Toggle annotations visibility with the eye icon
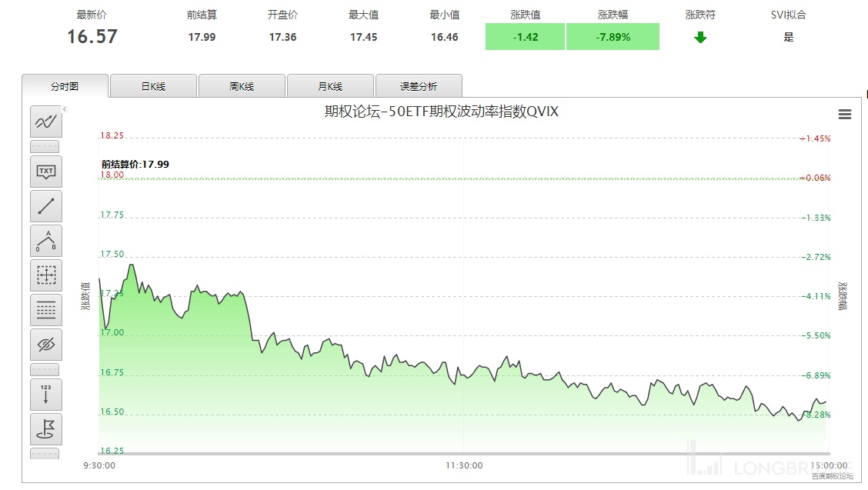 pyautogui.click(x=46, y=345)
